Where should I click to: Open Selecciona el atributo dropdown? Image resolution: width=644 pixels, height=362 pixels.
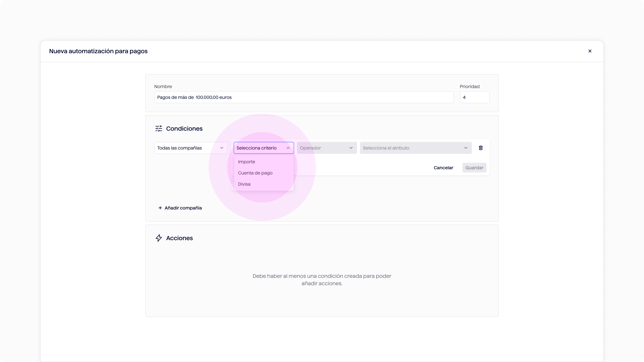pyautogui.click(x=416, y=148)
